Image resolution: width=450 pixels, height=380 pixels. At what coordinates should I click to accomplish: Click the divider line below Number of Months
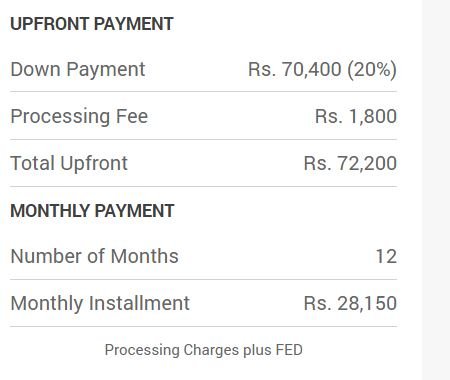tap(203, 279)
